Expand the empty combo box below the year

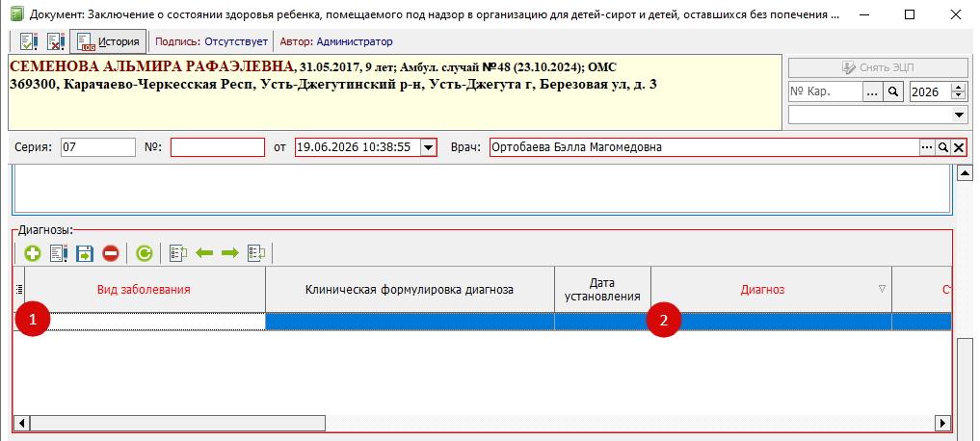(958, 115)
